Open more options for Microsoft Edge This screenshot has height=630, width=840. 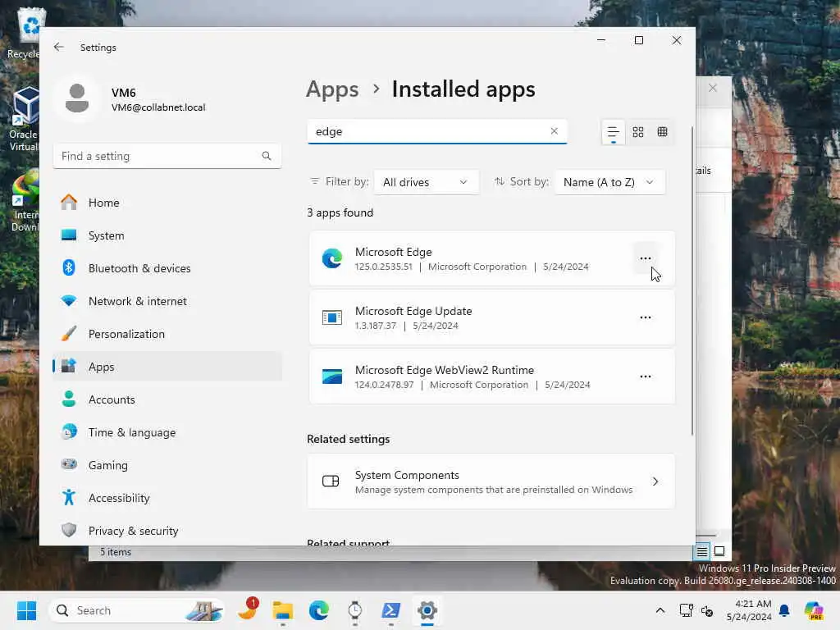tap(645, 258)
